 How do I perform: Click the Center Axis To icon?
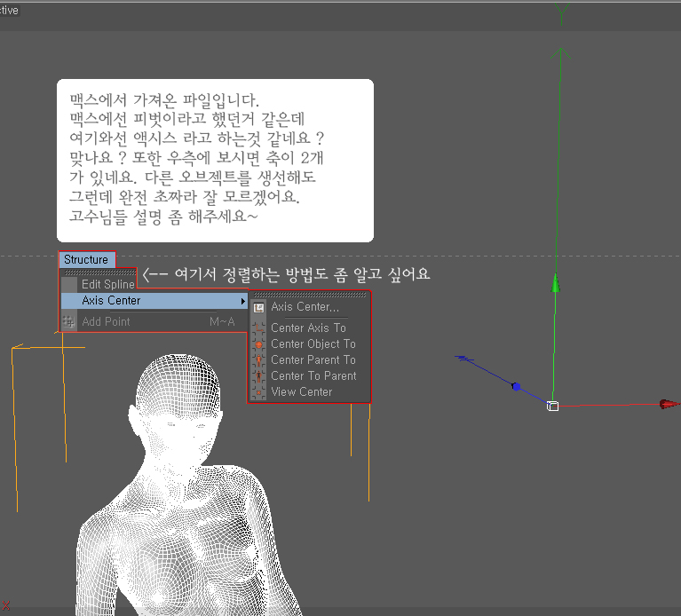pos(258,328)
